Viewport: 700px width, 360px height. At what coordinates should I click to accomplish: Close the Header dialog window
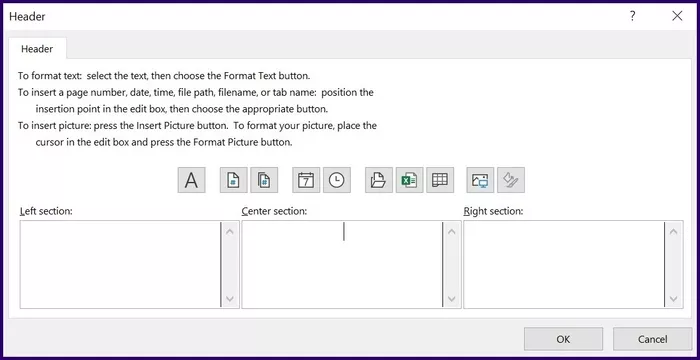click(x=677, y=17)
